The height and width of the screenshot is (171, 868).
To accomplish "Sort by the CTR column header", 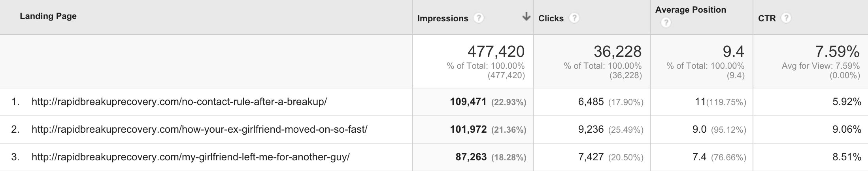I will pyautogui.click(x=767, y=18).
